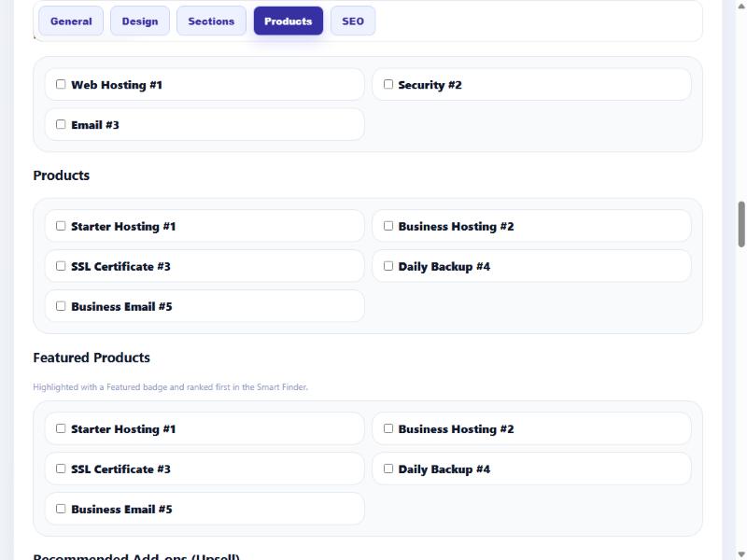Open the Design tab
This screenshot has width=747, height=560.
[x=139, y=21]
